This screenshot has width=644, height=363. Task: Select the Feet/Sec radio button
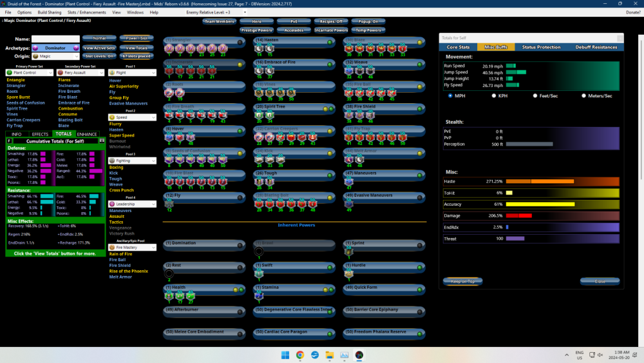[x=535, y=96]
